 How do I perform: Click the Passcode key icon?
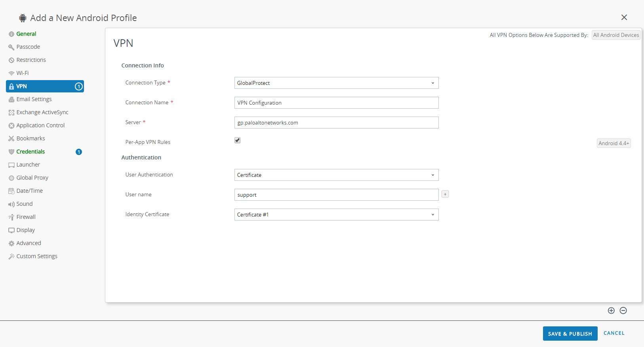(x=11, y=47)
